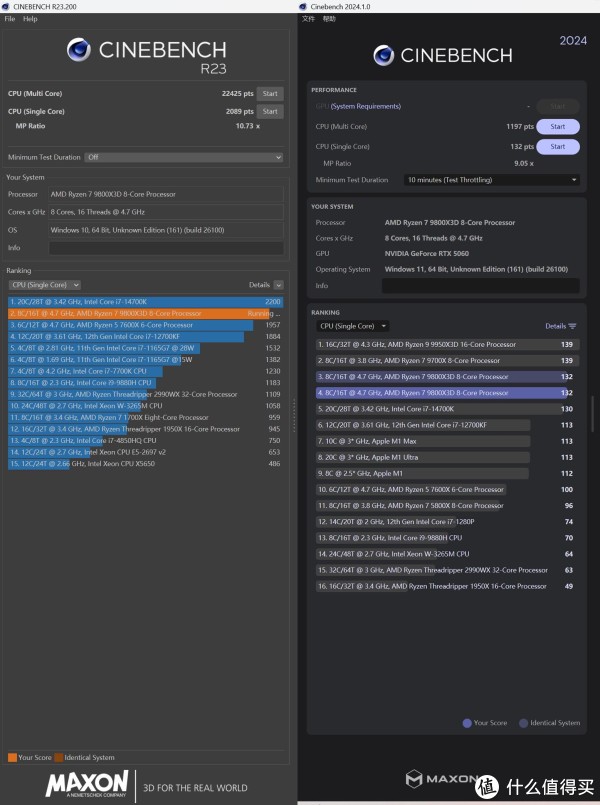Open the 10 minutes Test Throttling dropdown

[492, 180]
